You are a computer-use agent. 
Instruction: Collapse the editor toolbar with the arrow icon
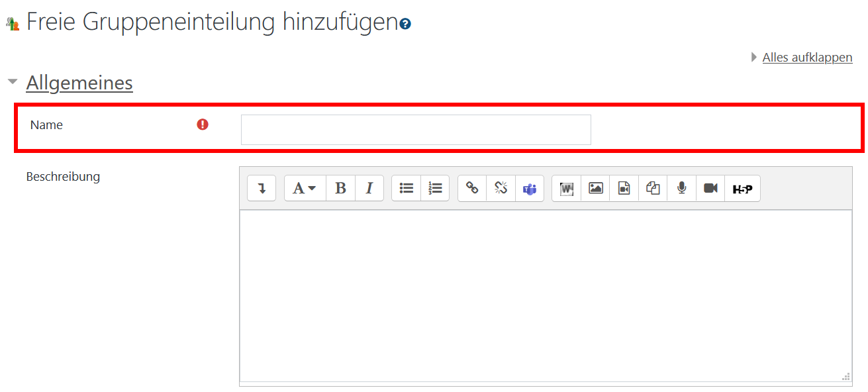click(x=261, y=188)
